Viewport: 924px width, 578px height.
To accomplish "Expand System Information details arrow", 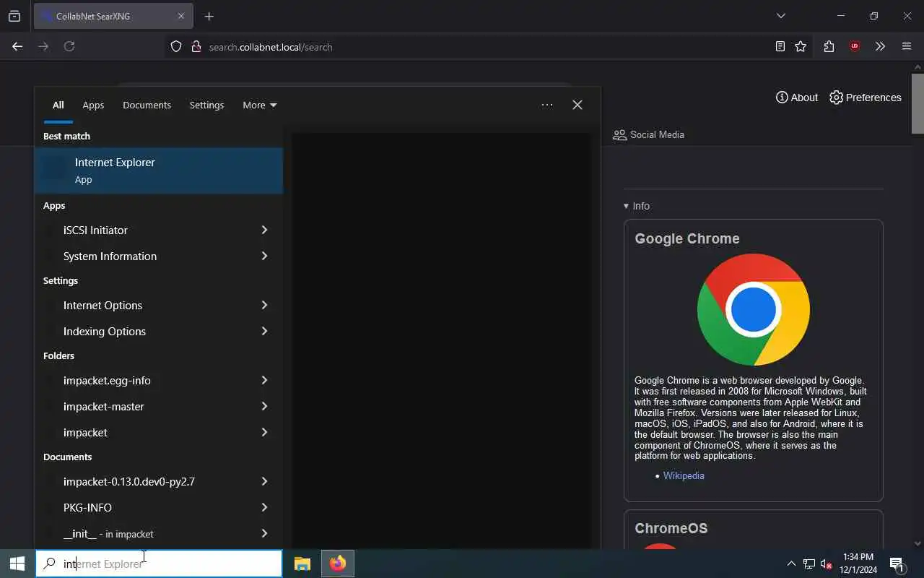I will pos(264,256).
